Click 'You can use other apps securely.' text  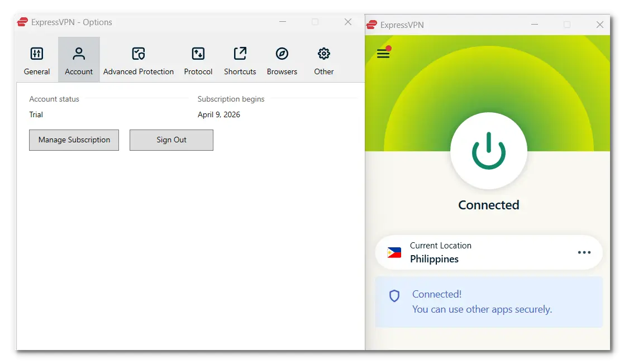482,309
